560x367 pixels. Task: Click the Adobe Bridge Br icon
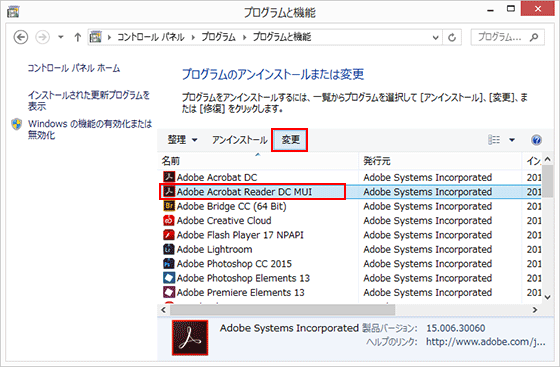pos(169,206)
